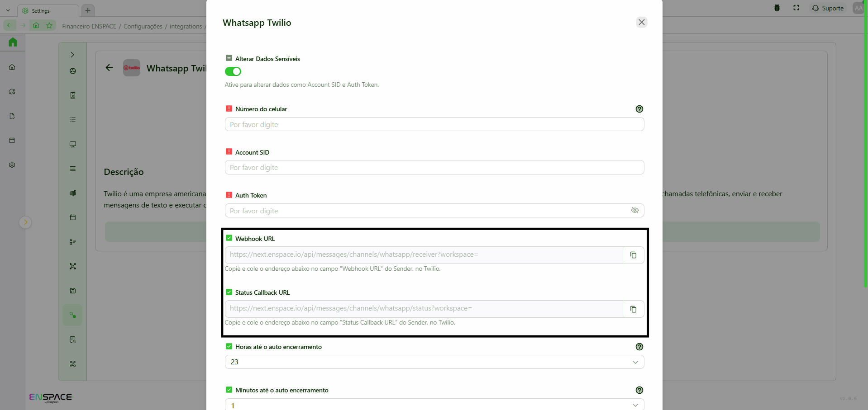Open the minutes auto-close dropdown
Image resolution: width=868 pixels, height=410 pixels.
tap(434, 405)
